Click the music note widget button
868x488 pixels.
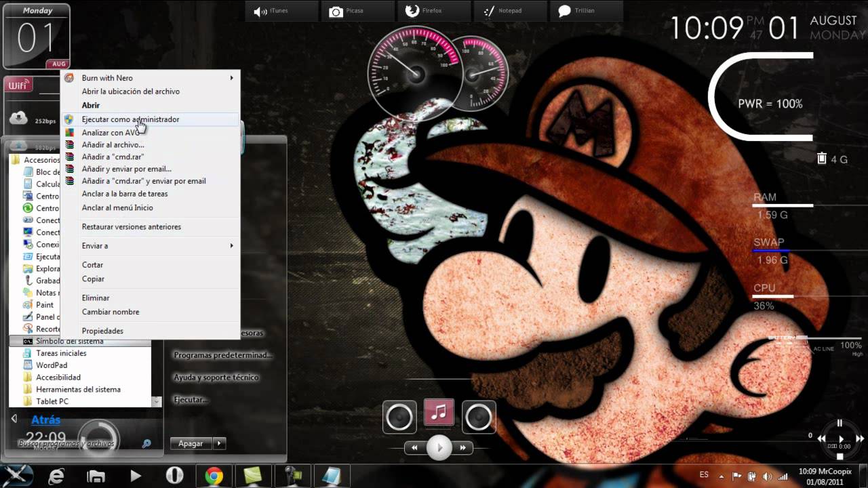tap(439, 412)
